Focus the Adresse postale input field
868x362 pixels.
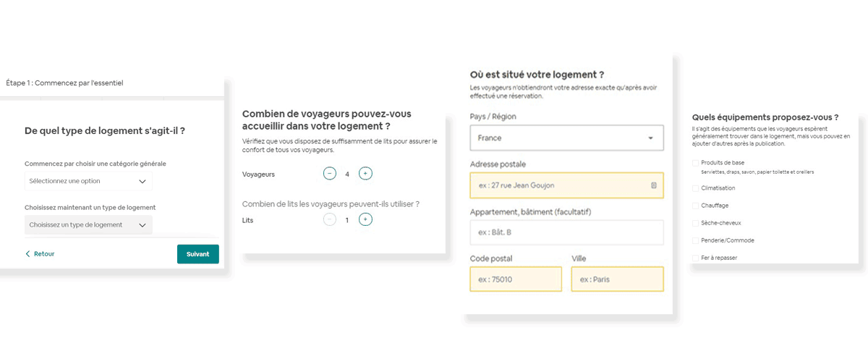click(x=566, y=185)
